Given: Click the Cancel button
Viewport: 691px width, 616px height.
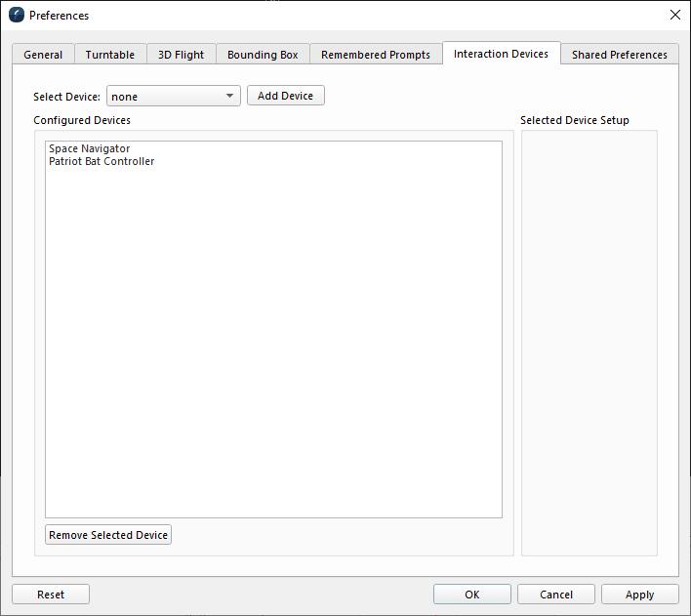Looking at the screenshot, I should (556, 595).
